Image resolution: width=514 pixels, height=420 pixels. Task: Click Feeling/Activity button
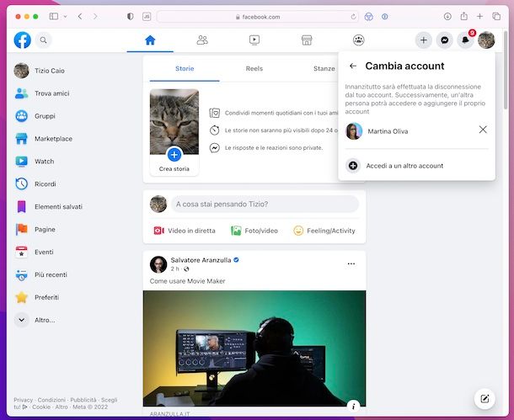click(324, 231)
